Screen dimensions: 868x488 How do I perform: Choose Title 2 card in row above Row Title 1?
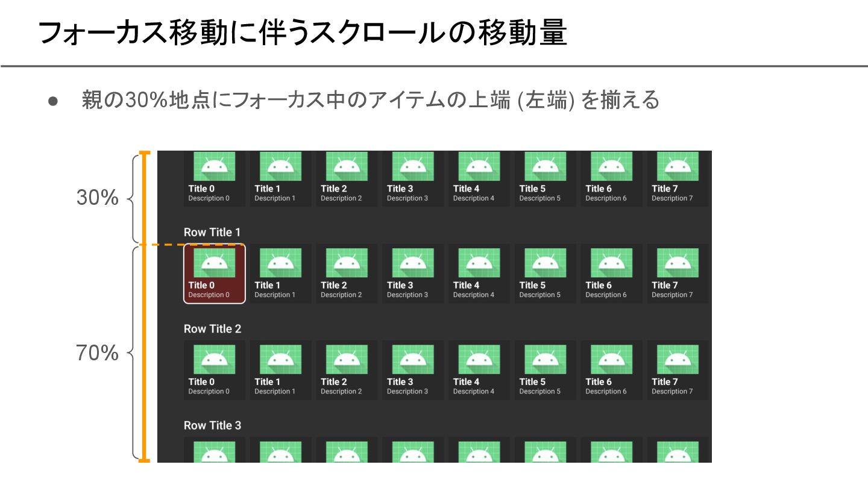[x=347, y=179]
